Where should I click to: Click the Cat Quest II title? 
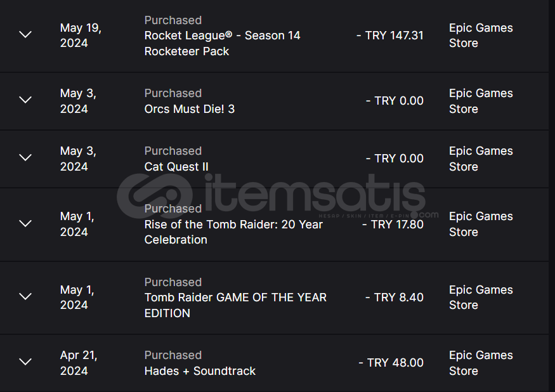tap(176, 166)
